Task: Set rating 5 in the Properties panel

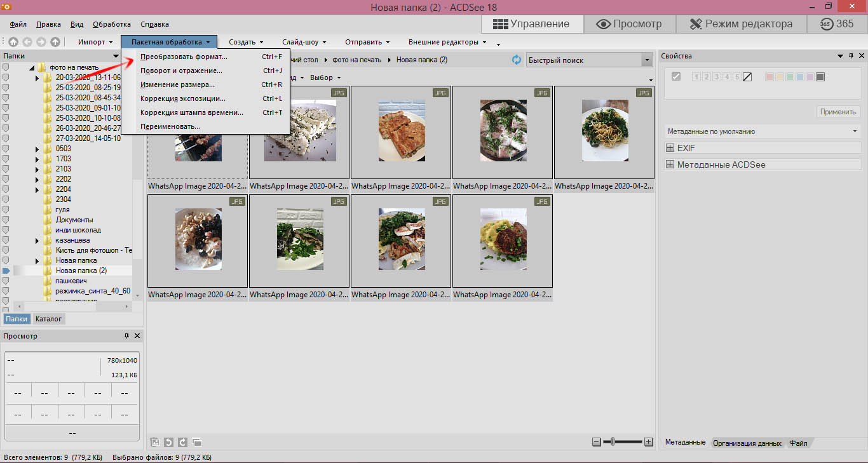Action: tap(736, 77)
